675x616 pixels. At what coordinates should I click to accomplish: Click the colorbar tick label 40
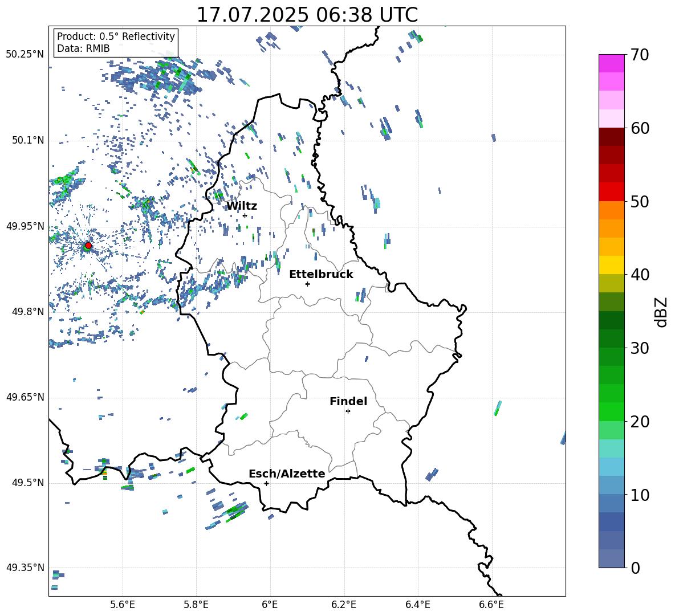click(639, 275)
